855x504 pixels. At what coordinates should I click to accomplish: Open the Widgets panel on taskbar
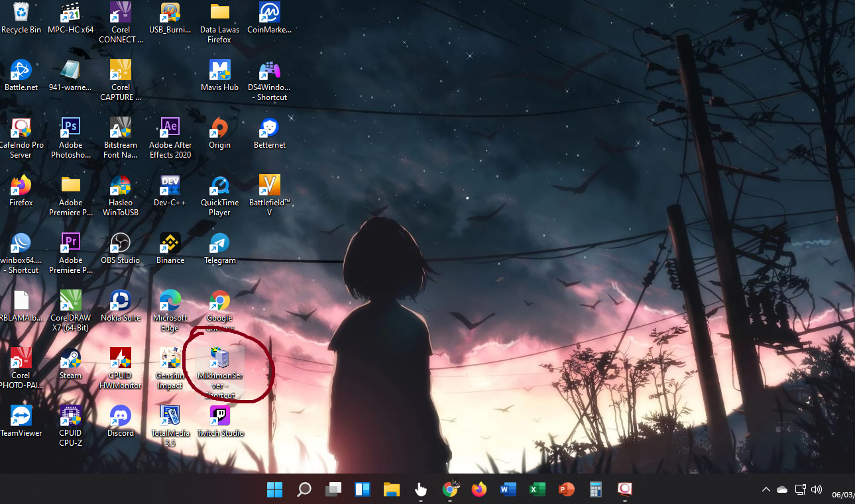click(362, 489)
